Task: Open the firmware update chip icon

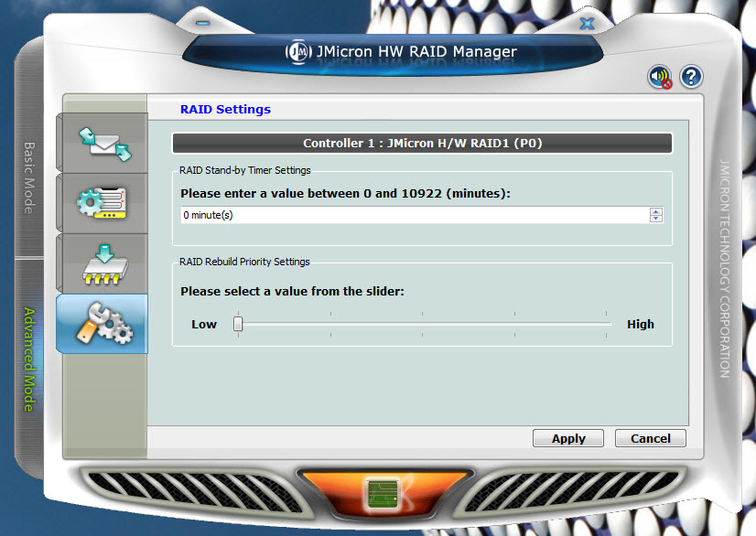Action: pos(104,264)
